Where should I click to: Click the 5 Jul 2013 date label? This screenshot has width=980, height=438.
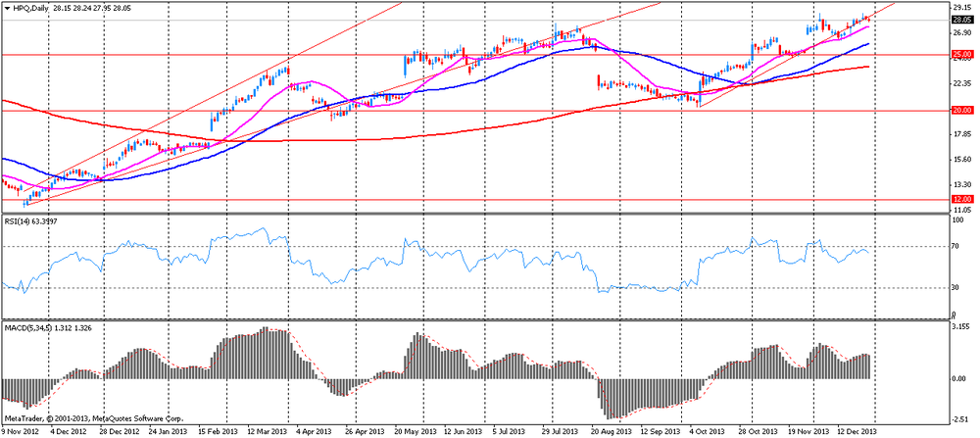(510, 431)
